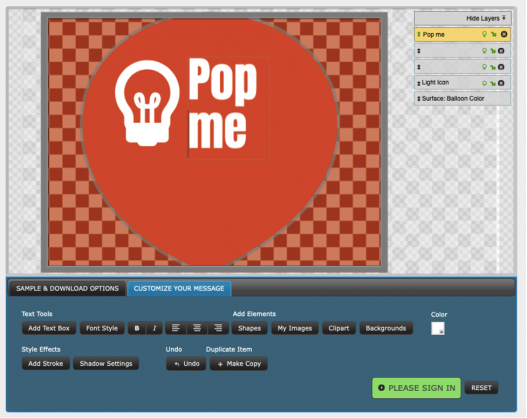Click the Add Text Box button
This screenshot has height=418, width=527.
(x=49, y=328)
